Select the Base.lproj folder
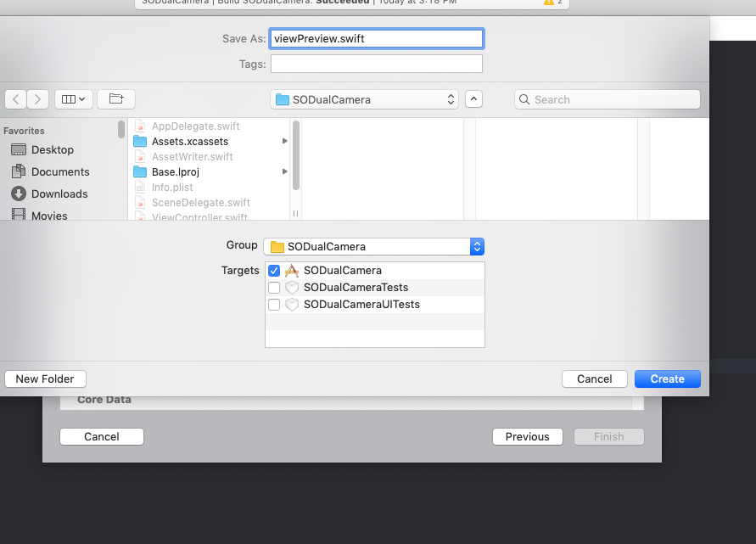The height and width of the screenshot is (544, 756). click(x=210, y=171)
